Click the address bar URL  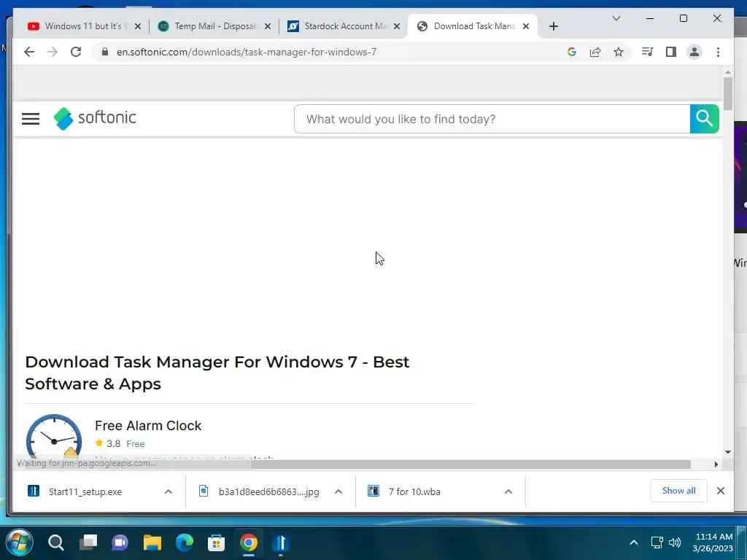[247, 52]
